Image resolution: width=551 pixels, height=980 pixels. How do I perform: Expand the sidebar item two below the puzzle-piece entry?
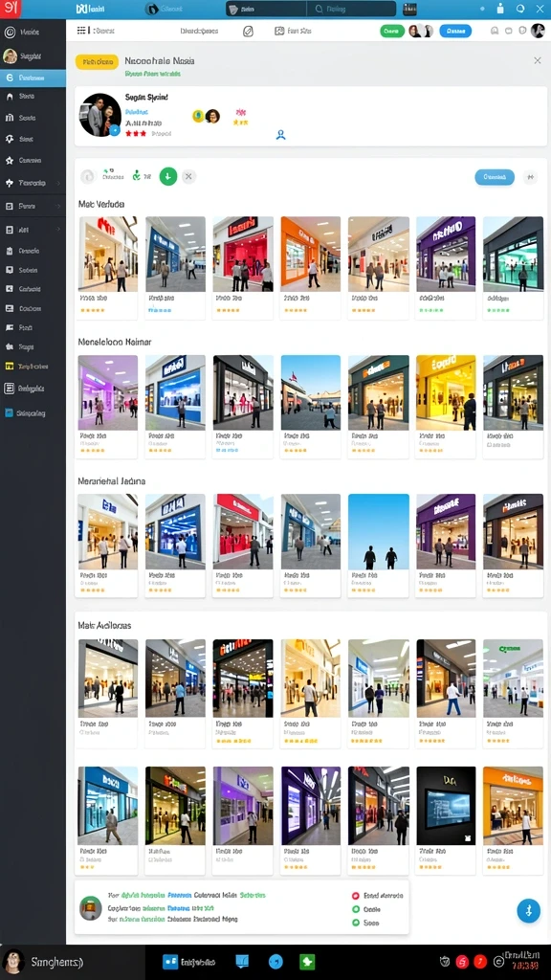tap(58, 230)
